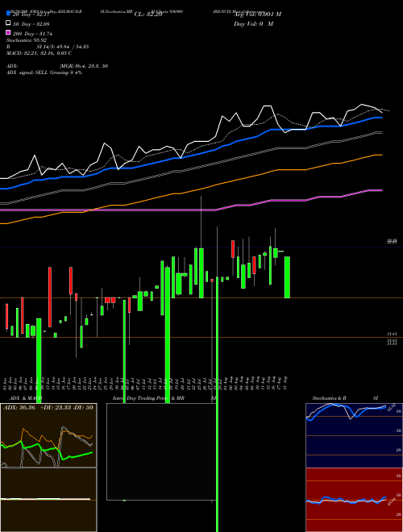Select the '200 Day = 31.74' legend text
403x532 pixels.
click(x=32, y=33)
